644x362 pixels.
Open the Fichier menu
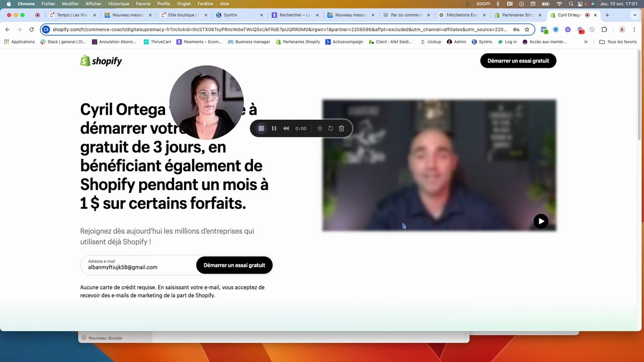pyautogui.click(x=48, y=4)
